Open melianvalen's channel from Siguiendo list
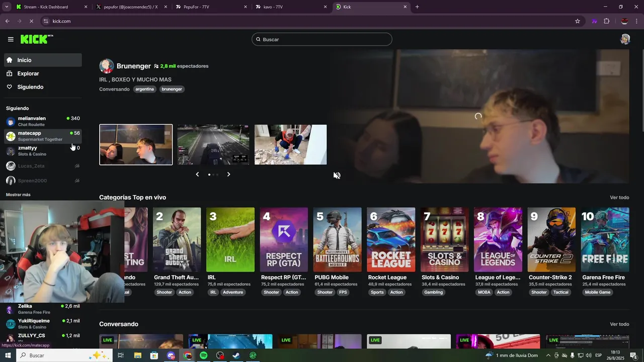 pos(43,121)
